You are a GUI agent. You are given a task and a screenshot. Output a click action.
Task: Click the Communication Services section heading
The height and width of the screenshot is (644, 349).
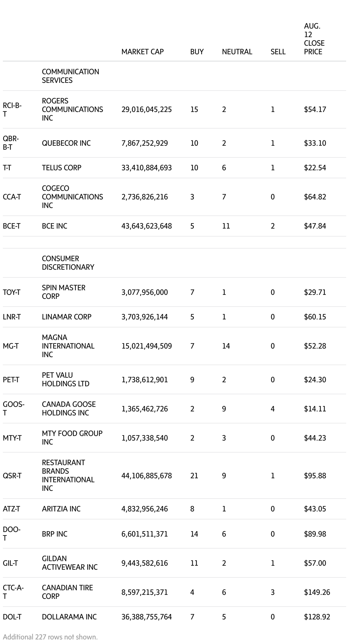click(x=70, y=76)
